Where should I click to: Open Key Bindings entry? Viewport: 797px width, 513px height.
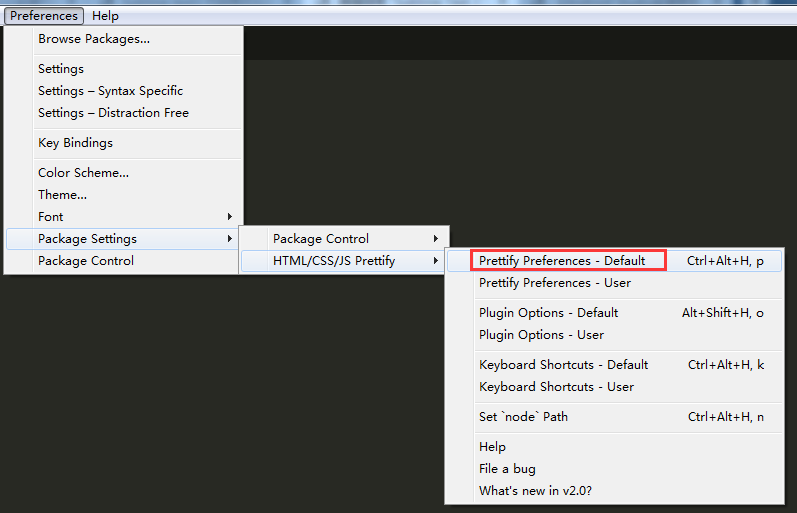pos(124,143)
